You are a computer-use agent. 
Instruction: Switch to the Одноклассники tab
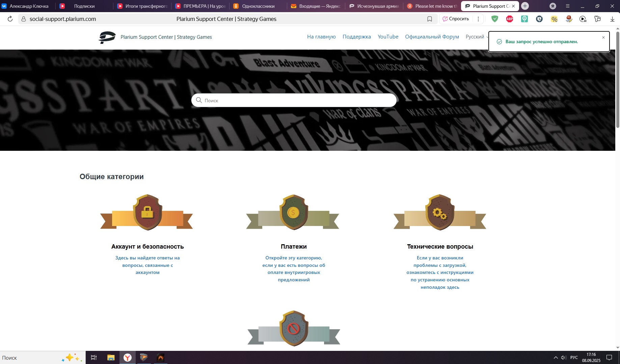pos(258,6)
